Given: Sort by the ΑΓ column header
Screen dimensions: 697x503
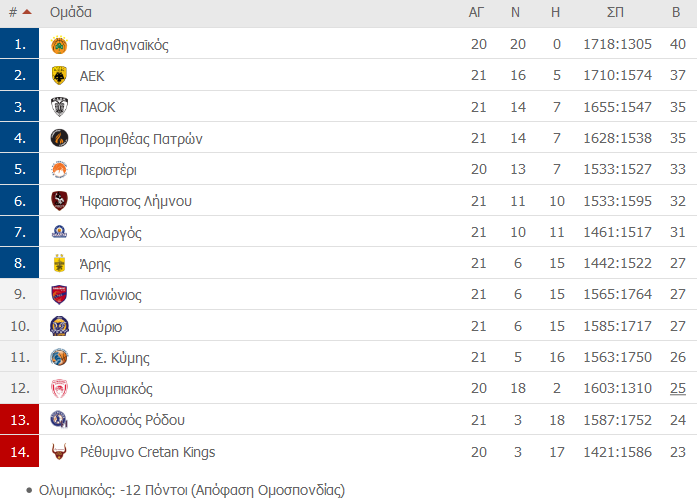Looking at the screenshot, I should pos(476,12).
